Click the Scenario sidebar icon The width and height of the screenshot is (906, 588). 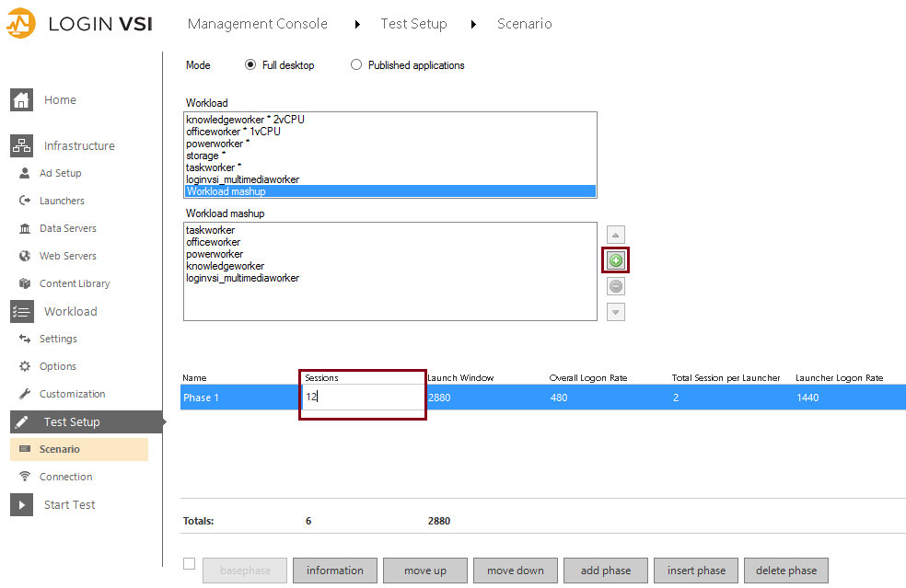25,449
